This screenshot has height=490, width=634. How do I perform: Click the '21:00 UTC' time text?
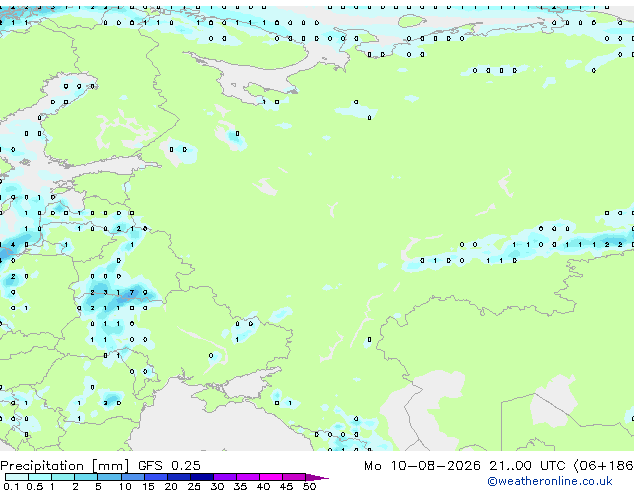tap(526, 466)
